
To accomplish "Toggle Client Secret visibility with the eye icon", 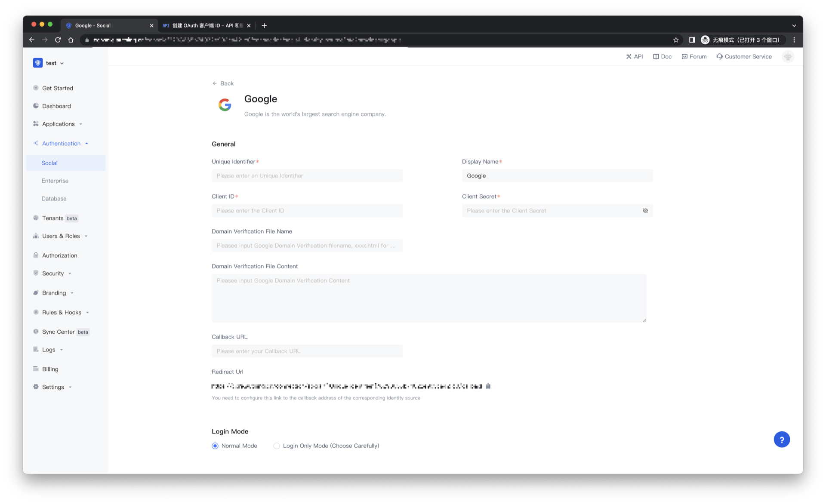I will (x=645, y=211).
